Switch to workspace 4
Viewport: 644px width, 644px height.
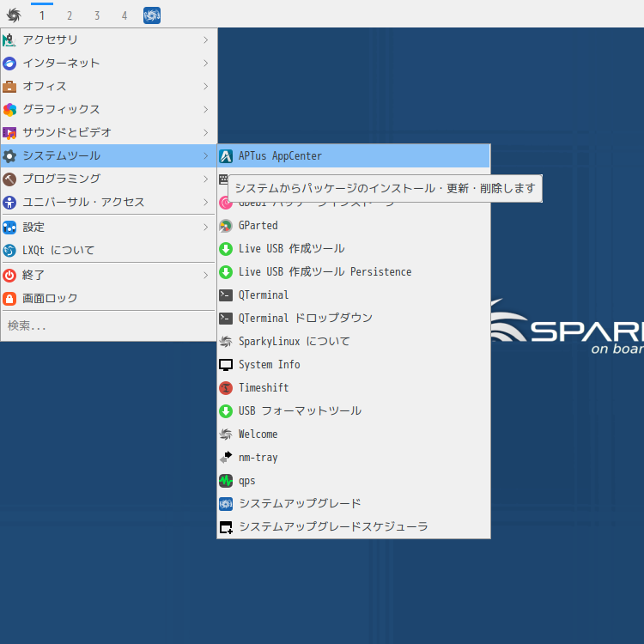(125, 15)
